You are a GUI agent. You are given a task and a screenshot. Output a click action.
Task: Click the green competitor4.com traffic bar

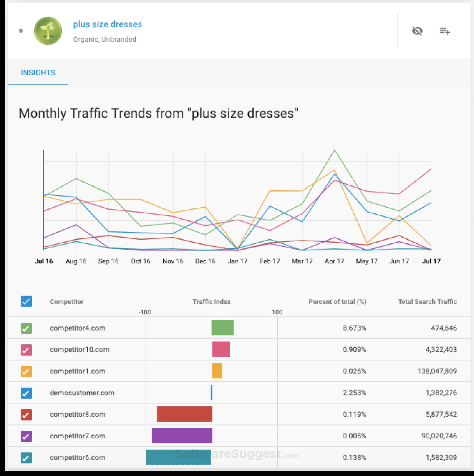click(x=223, y=328)
